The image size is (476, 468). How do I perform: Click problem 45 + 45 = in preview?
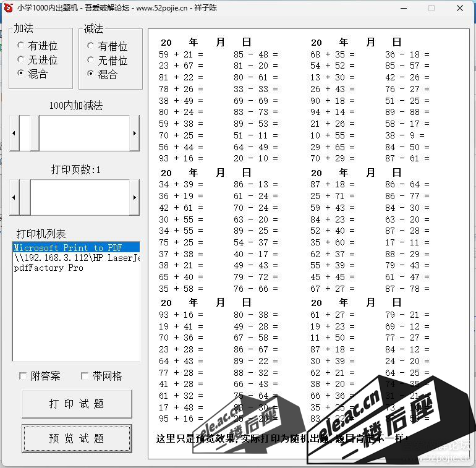pos(333,277)
